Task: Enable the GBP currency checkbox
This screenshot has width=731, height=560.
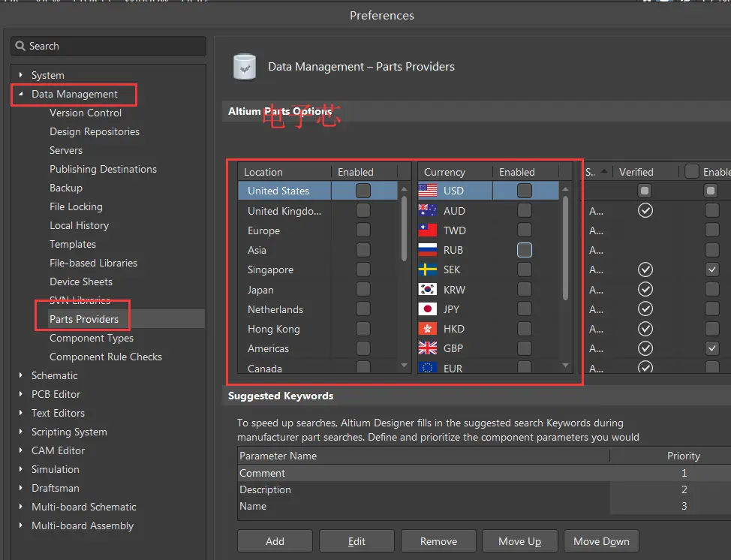Action: click(x=525, y=348)
